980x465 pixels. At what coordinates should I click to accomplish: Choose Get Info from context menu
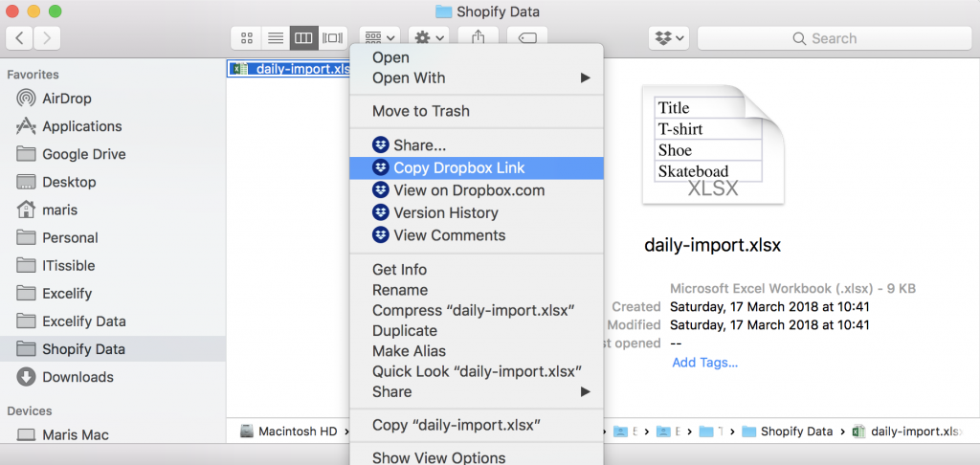[x=477, y=270]
